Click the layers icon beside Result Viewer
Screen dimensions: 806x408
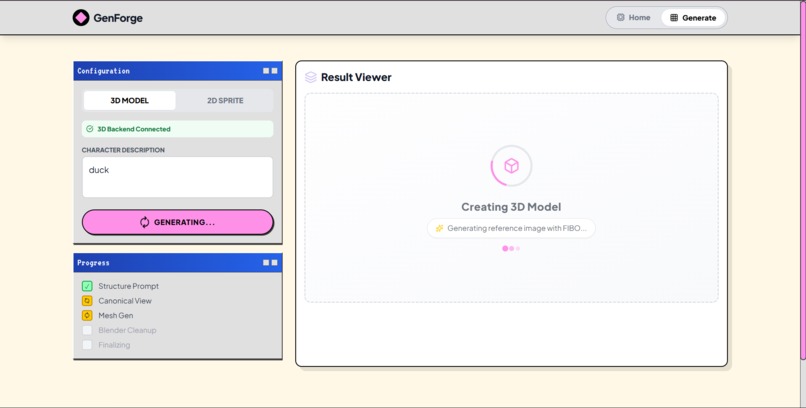point(310,77)
